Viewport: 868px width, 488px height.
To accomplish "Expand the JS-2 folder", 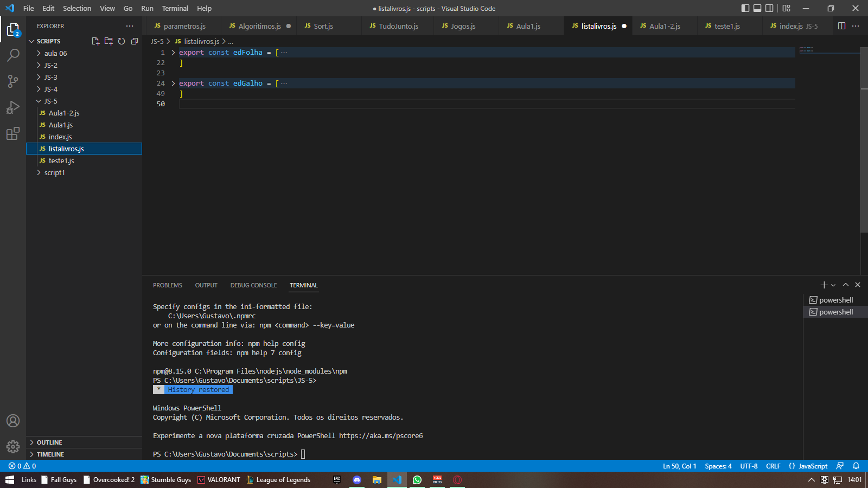I will pyautogui.click(x=84, y=65).
